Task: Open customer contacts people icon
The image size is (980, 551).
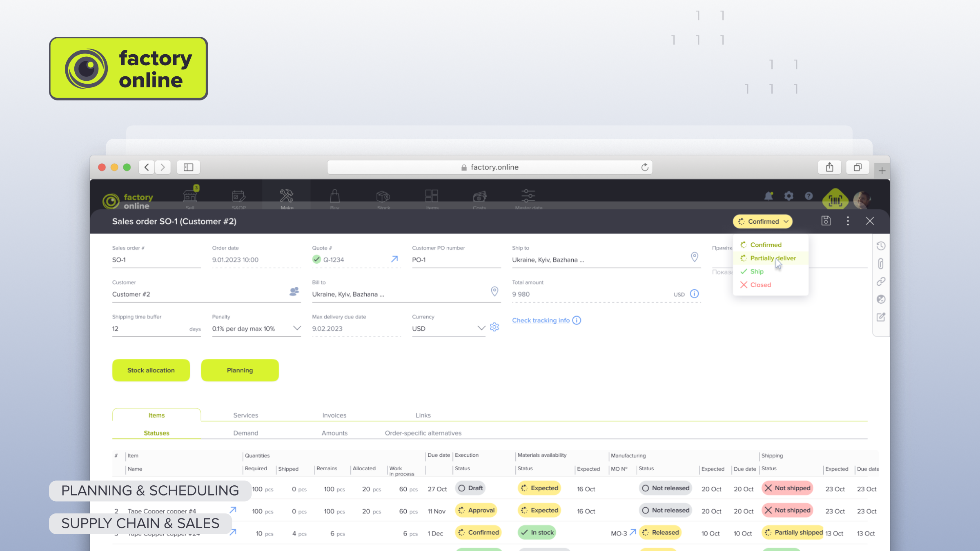Action: point(294,291)
